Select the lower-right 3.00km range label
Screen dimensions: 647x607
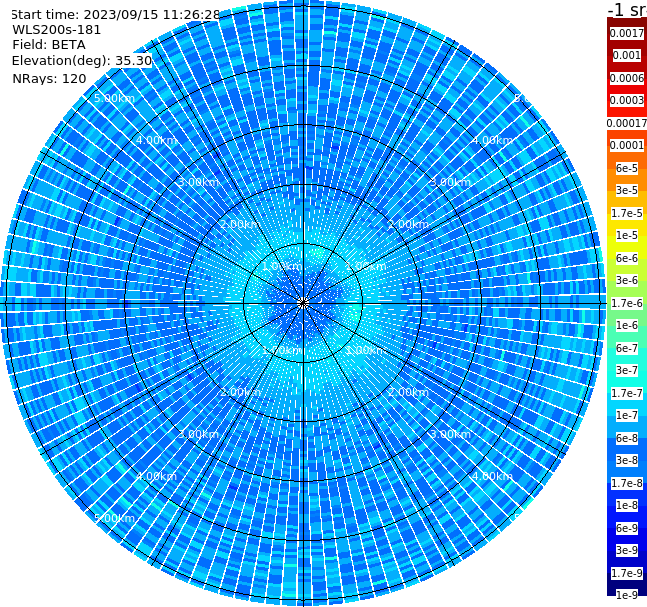pos(450,434)
